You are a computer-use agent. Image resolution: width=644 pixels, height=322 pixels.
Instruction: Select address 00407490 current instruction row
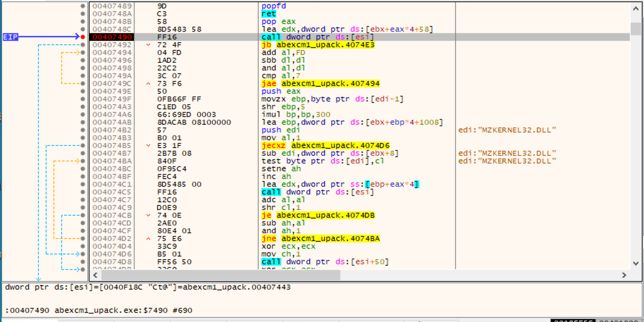[359, 37]
